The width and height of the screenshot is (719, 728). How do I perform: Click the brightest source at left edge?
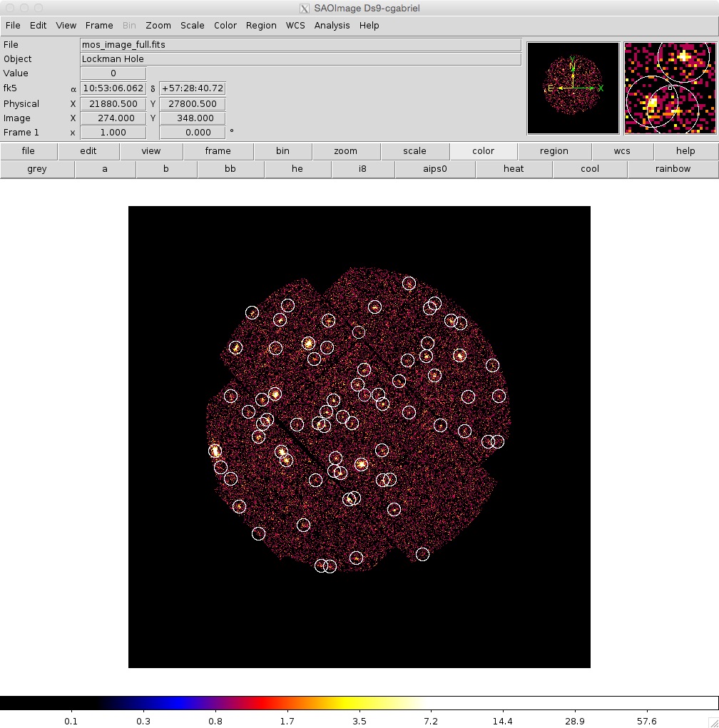tap(215, 451)
